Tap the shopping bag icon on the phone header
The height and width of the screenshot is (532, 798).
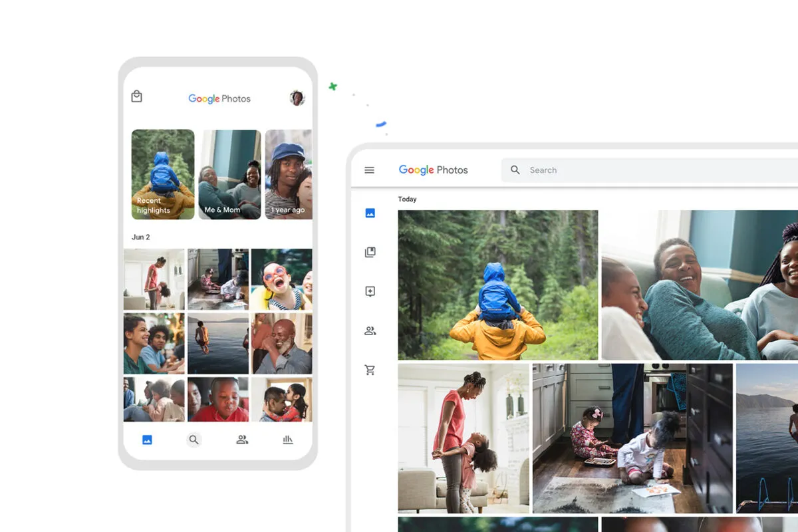click(x=136, y=96)
